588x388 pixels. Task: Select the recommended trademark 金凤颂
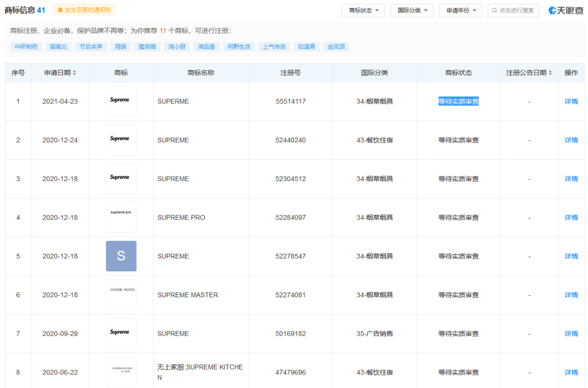tap(336, 46)
